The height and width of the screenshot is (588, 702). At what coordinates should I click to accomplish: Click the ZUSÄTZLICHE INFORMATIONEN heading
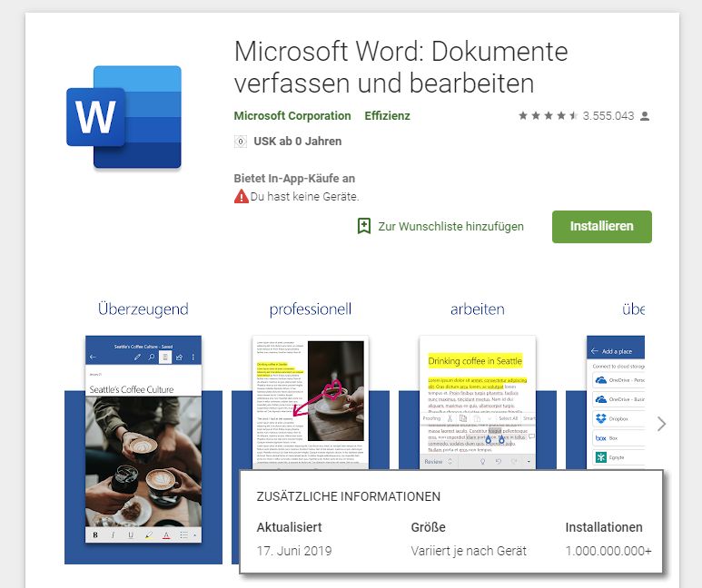pyautogui.click(x=349, y=496)
